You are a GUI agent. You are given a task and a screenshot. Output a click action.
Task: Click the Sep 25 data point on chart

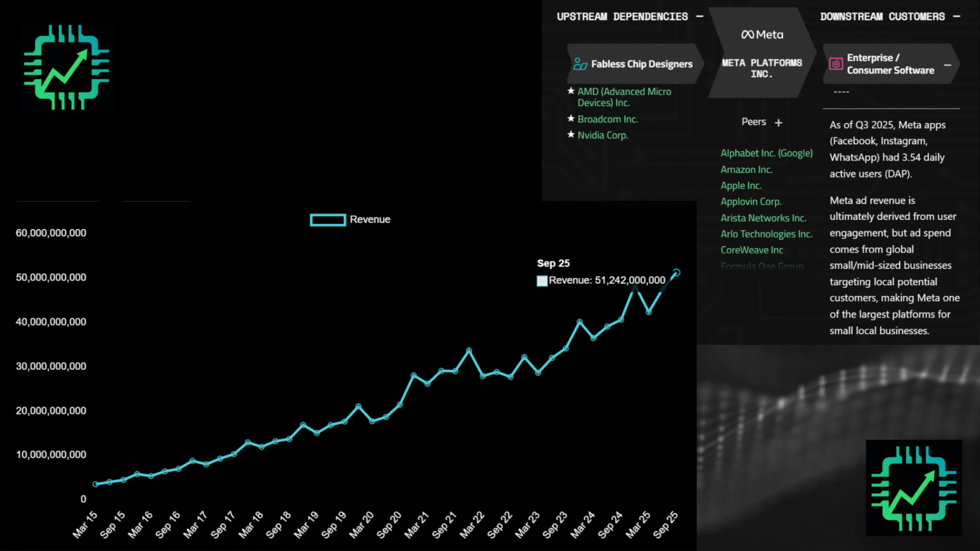(x=676, y=273)
